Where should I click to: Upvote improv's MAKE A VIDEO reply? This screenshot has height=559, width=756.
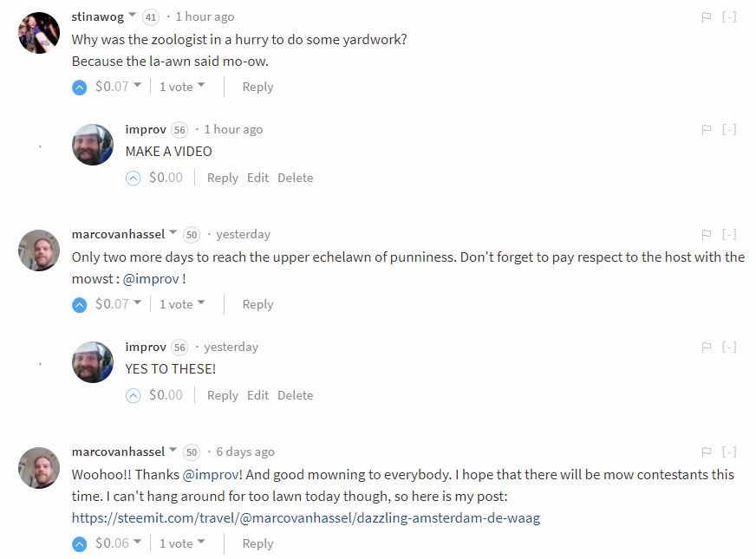133,178
